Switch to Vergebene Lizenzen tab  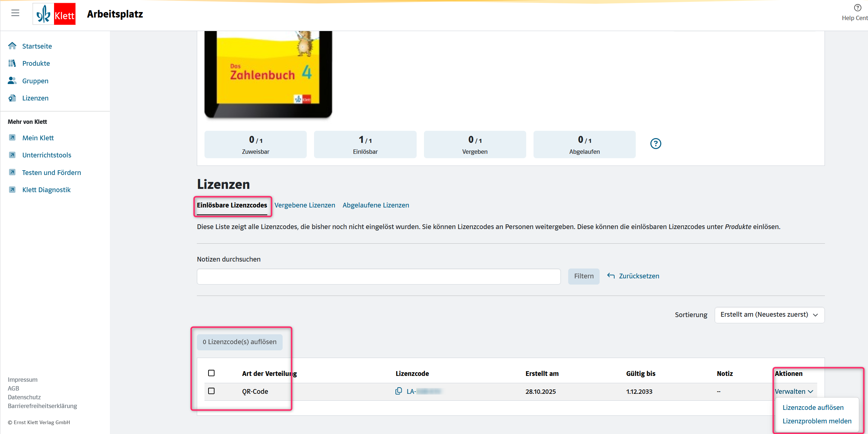click(x=305, y=205)
